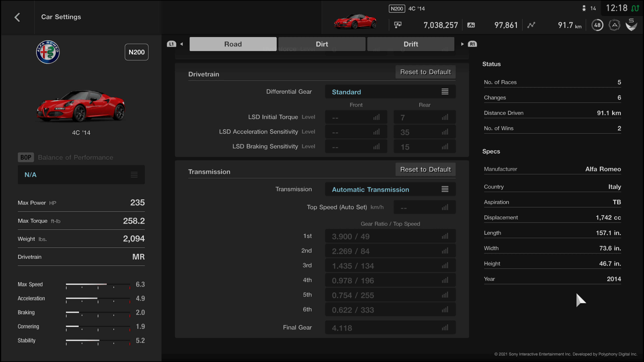
Task: Click the N200 class badge in left panel
Action: point(137,52)
